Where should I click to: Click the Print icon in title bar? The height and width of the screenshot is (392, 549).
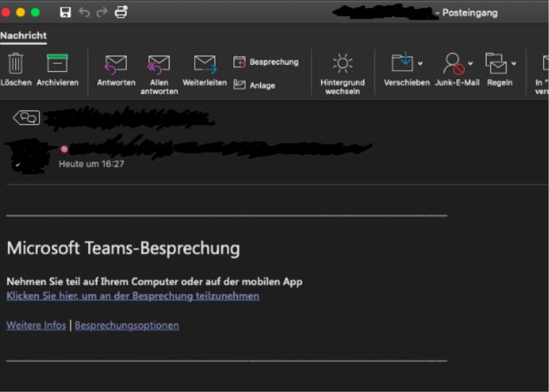(x=121, y=12)
